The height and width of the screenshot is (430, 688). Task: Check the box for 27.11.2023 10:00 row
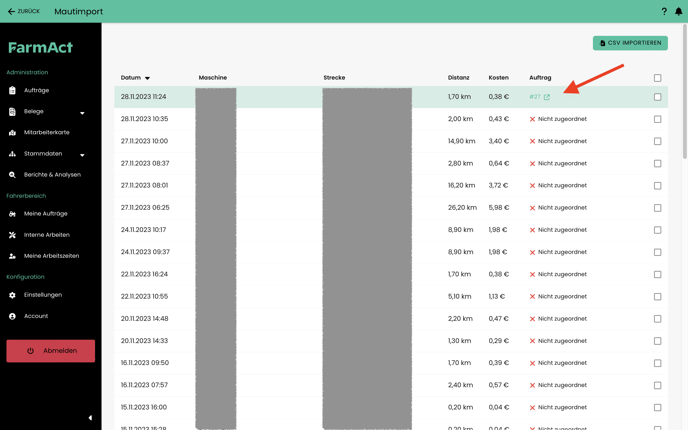(x=657, y=141)
